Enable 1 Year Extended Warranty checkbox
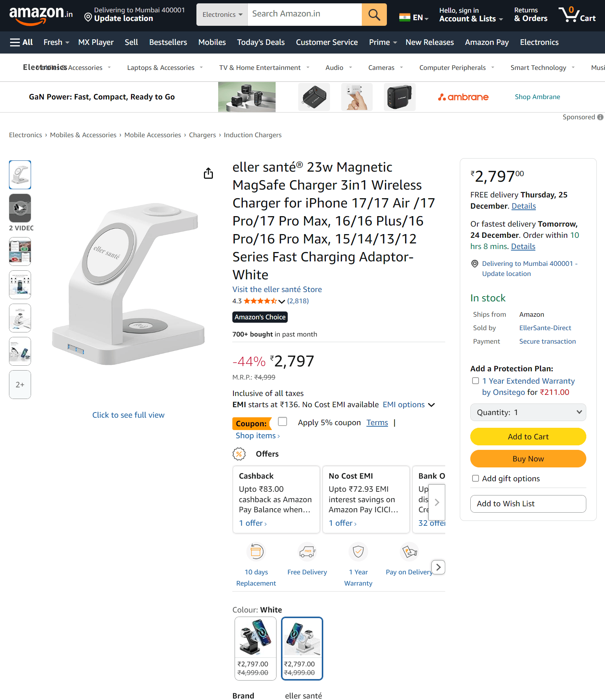 point(476,381)
